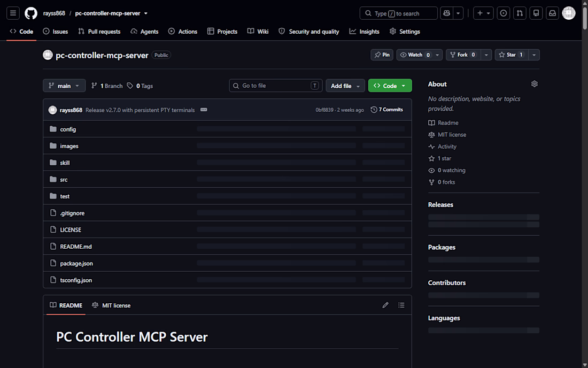Open Fork options dropdown arrow

486,55
